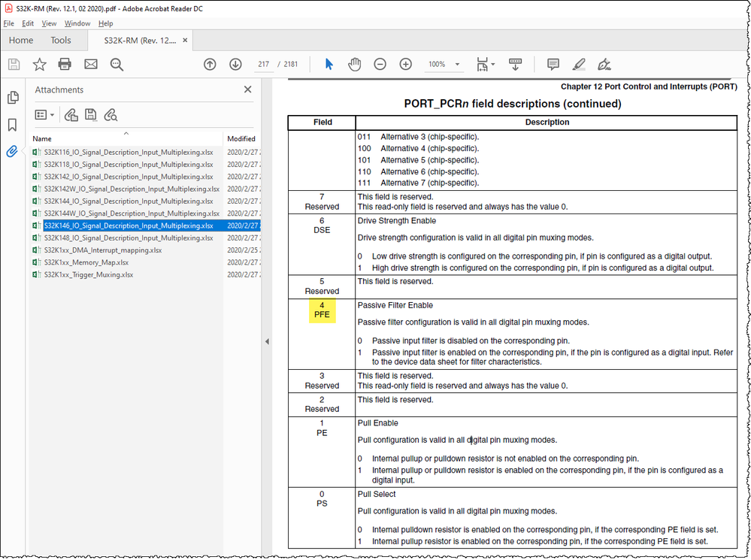Open the Sign document pen tool
The width and height of the screenshot is (751, 560).
point(604,64)
